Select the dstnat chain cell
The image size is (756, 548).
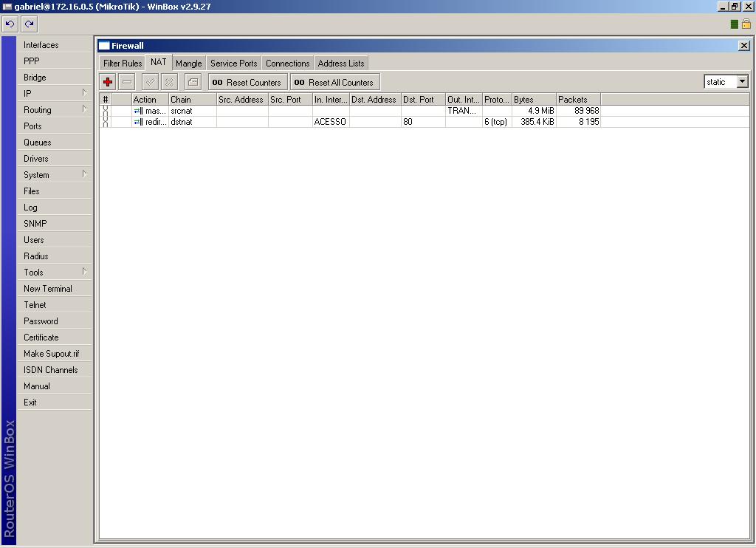[193, 122]
